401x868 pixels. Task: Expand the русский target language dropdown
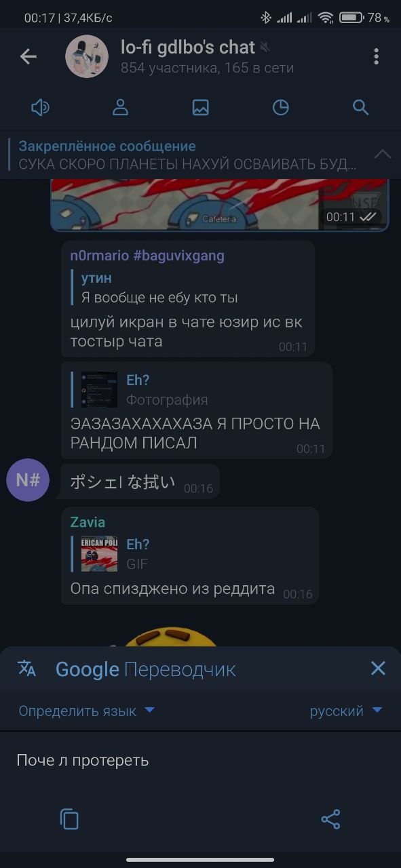click(x=346, y=711)
